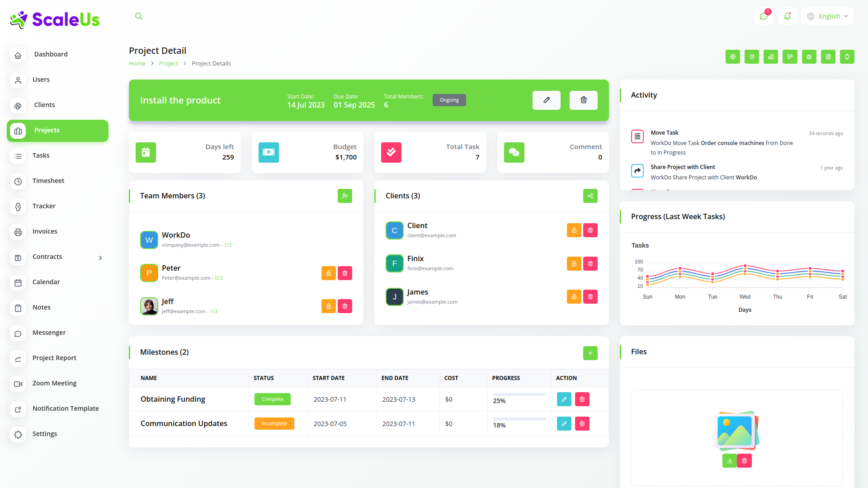868x488 pixels.
Task: Share project with clients icon
Action: click(590, 196)
